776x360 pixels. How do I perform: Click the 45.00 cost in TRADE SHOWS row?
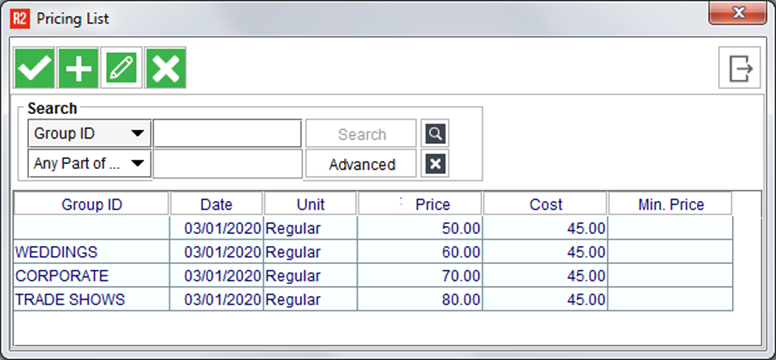pos(545,299)
